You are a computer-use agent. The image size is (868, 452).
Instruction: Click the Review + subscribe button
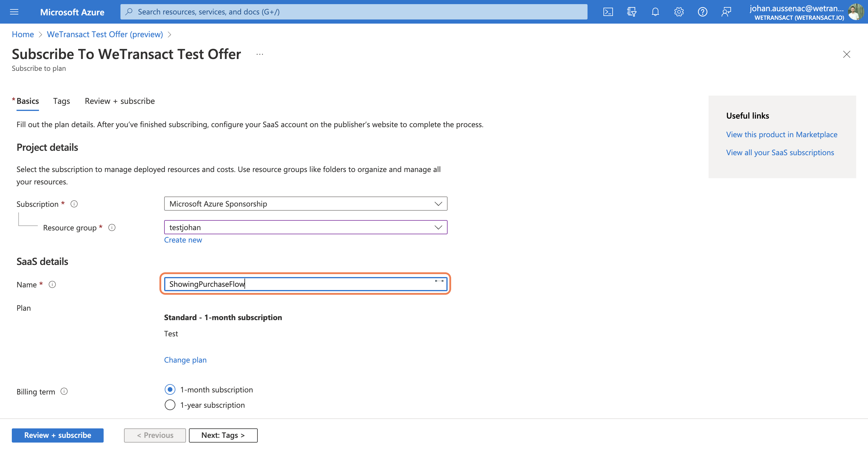pyautogui.click(x=58, y=435)
